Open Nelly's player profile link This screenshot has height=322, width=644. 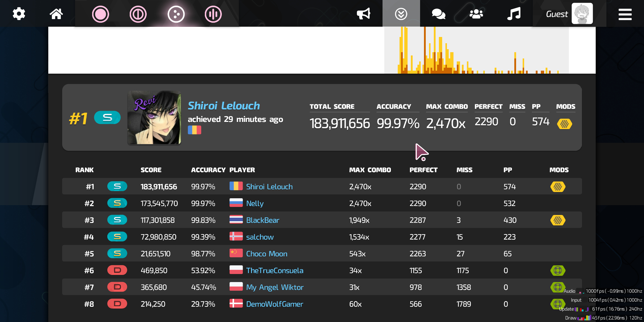[255, 203]
